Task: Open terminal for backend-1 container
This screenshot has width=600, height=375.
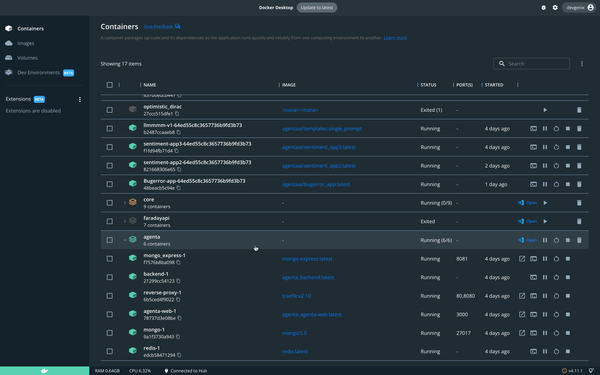Action: pyautogui.click(x=533, y=277)
